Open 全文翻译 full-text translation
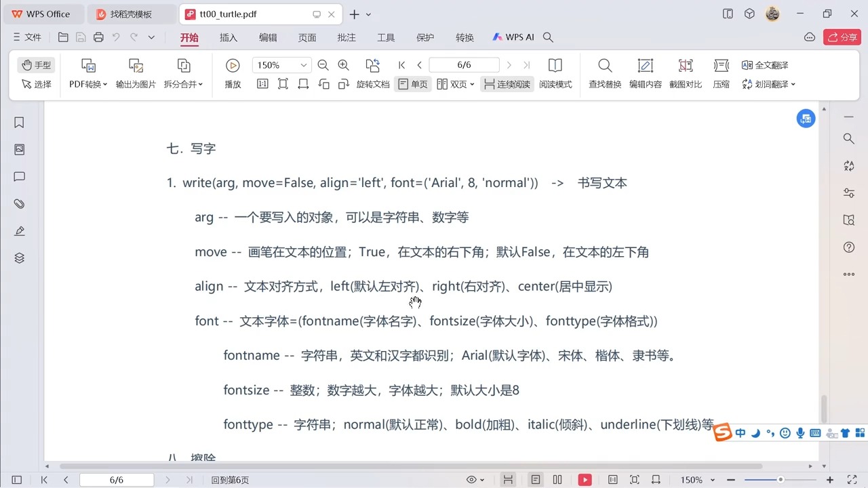The width and height of the screenshot is (868, 488). tap(765, 64)
